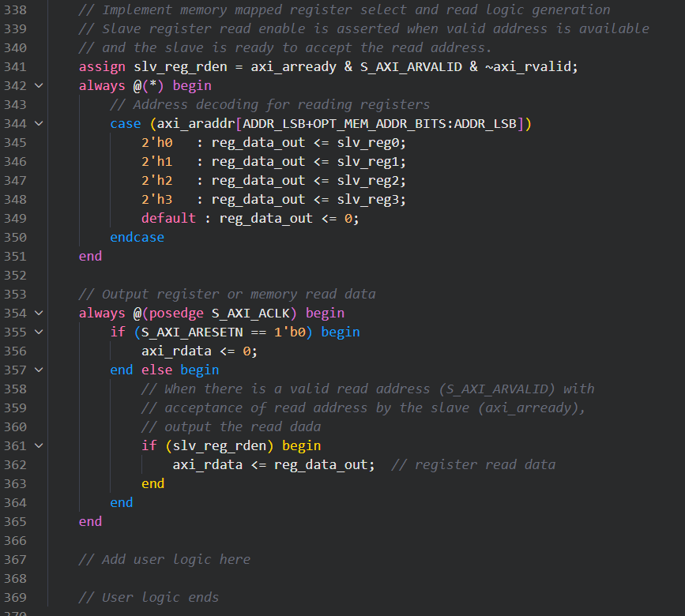
Task: Collapse the end else begin block
Action: (39, 370)
